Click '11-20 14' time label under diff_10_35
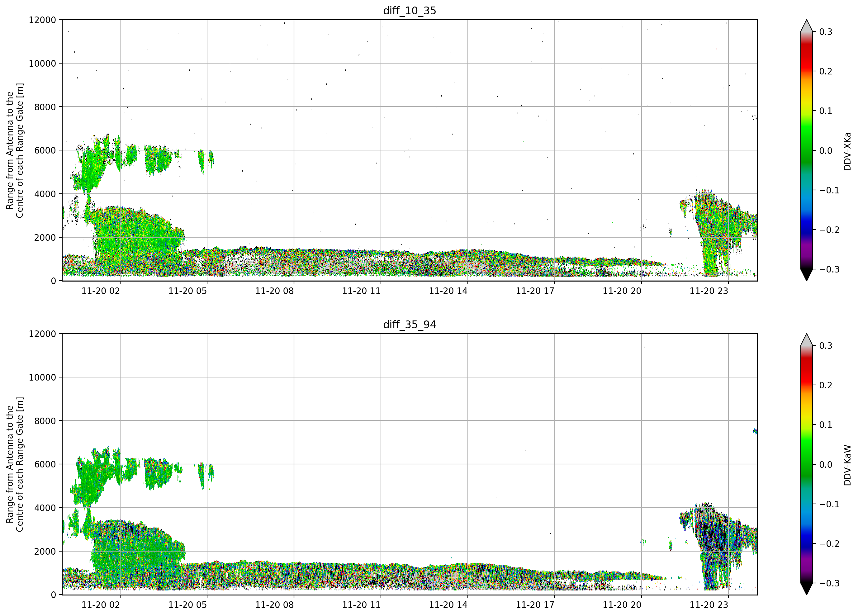 pyautogui.click(x=448, y=291)
